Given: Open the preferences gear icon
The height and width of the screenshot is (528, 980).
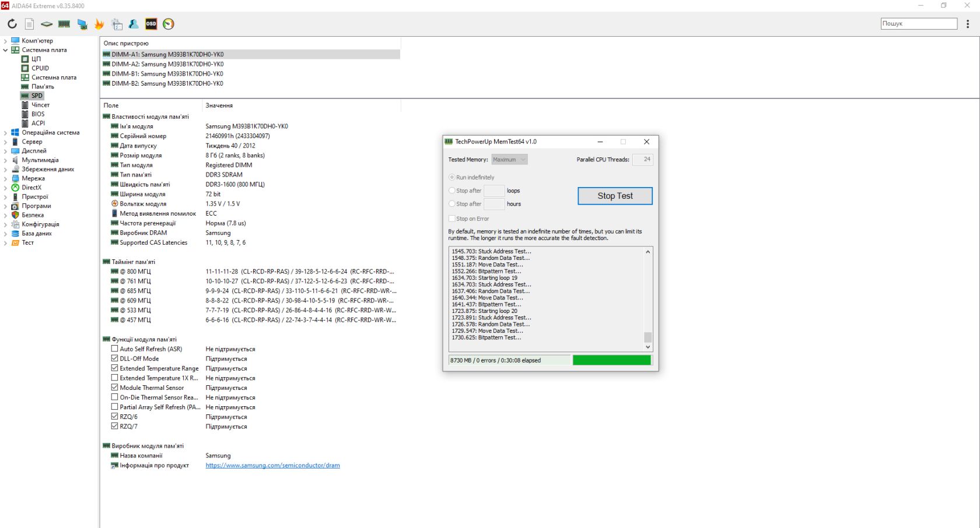Looking at the screenshot, I should [x=117, y=24].
